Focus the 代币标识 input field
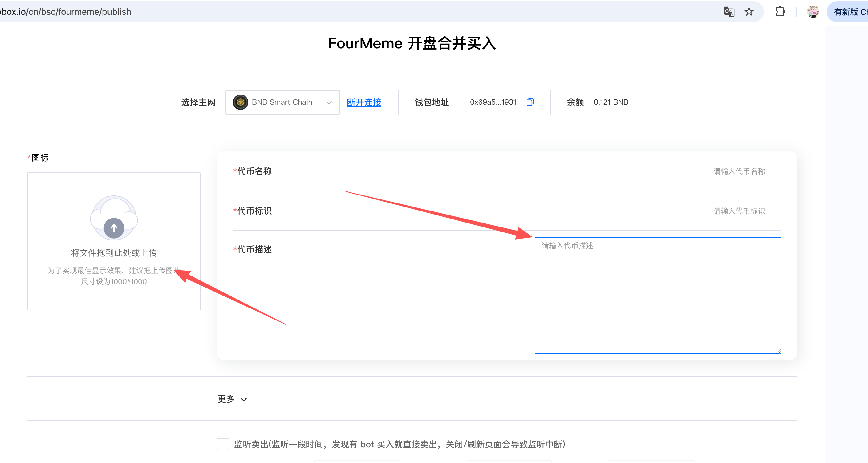Viewport: 868px width, 463px height. click(x=657, y=211)
